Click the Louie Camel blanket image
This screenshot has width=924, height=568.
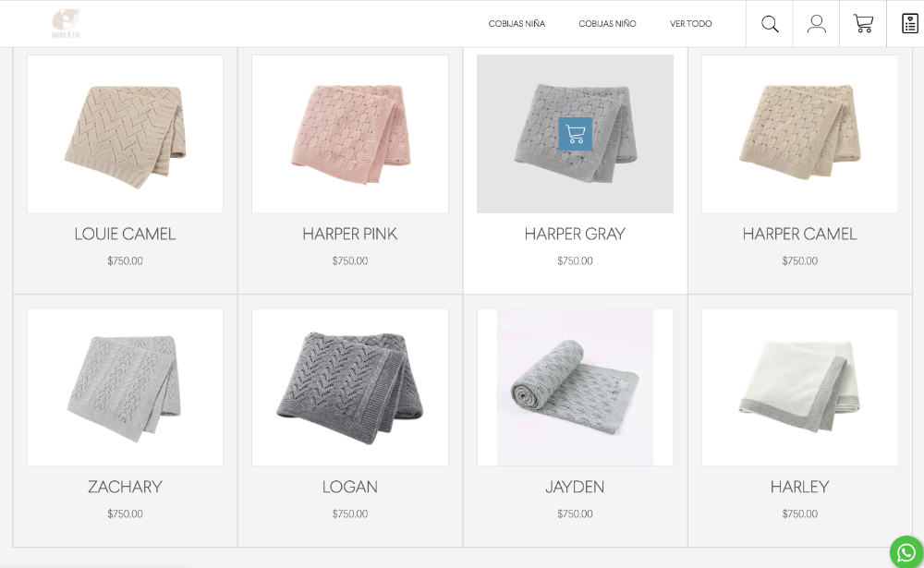click(x=125, y=134)
